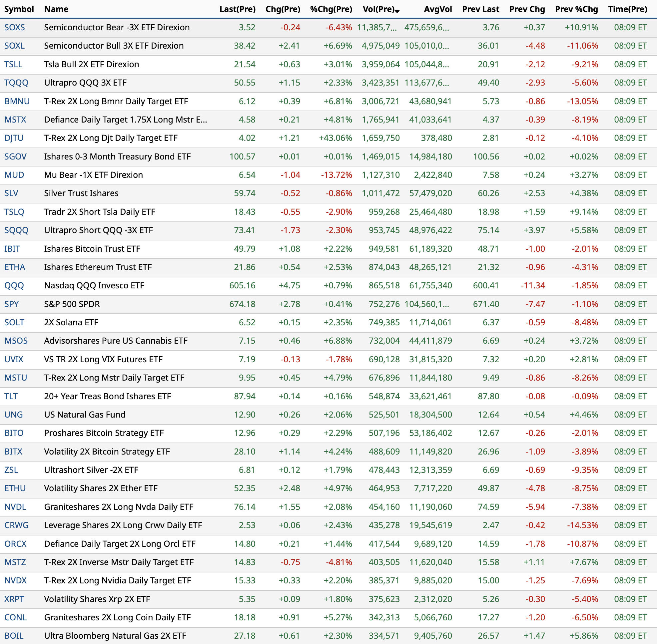
Task: Open the SGOV ticker link
Action: 15,157
